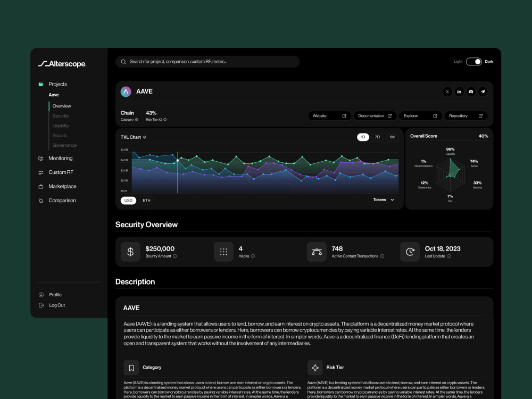The image size is (532, 399).
Task: Open the Explorer external link
Action: (x=420, y=116)
